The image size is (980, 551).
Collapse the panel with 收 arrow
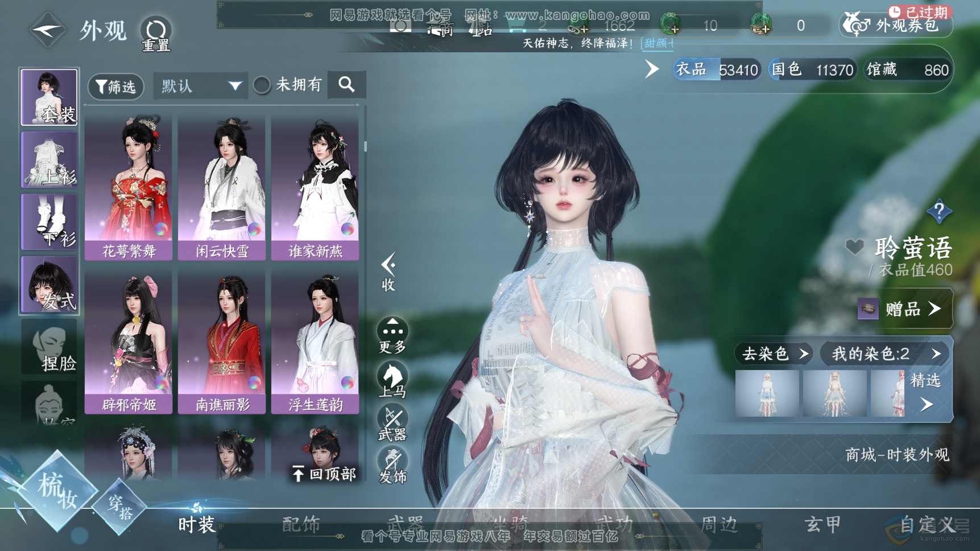click(x=388, y=272)
